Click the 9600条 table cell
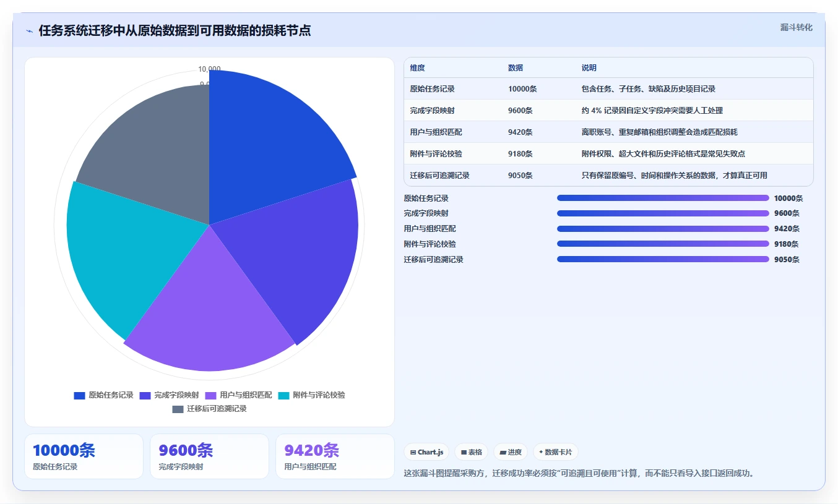Viewport: 838px width, 504px height. click(521, 111)
